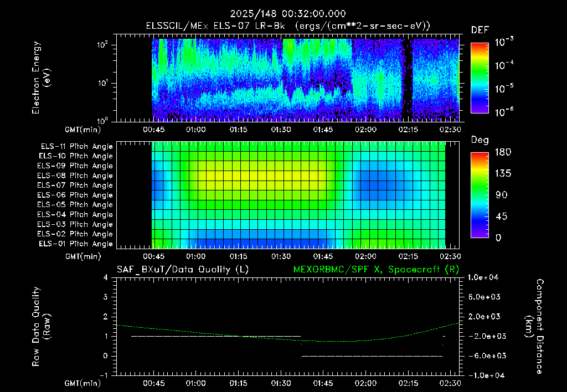The width and height of the screenshot is (567, 392).
Task: Click "02:00" on the bottom plot time axis
Action: tap(365, 383)
